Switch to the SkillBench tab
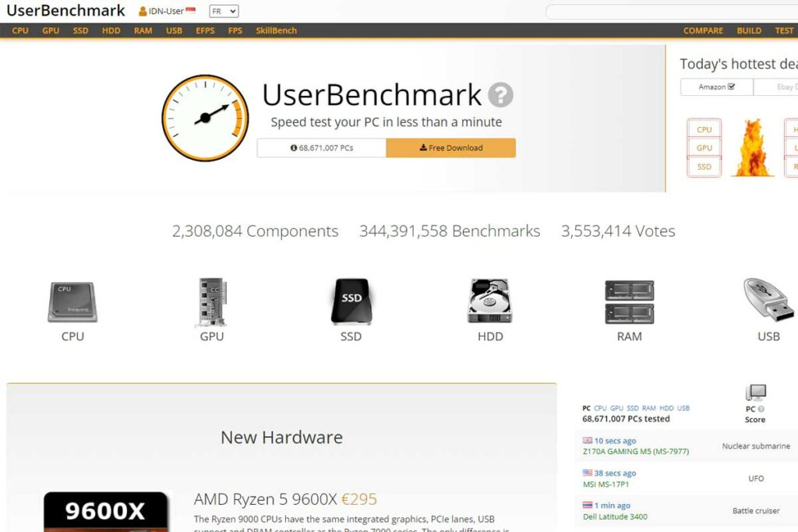798x532 pixels. click(x=276, y=30)
